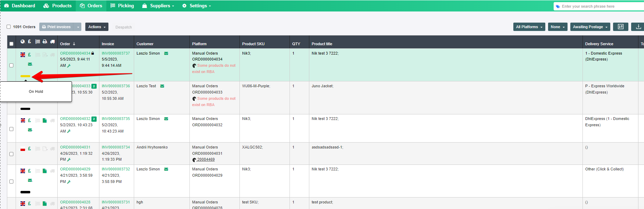Viewport: 644px width, 209px height.
Task: Open the None filter dropdown
Action: tap(557, 27)
